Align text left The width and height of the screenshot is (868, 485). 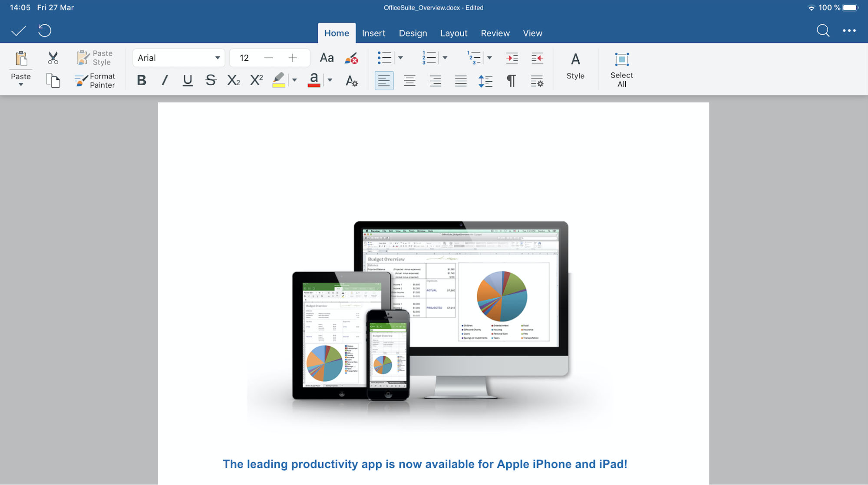click(384, 81)
